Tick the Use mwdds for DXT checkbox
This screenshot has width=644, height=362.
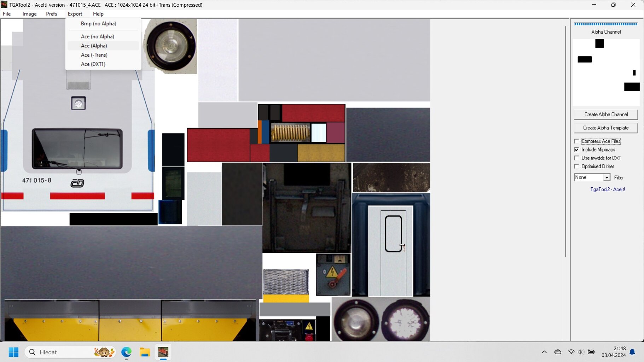[577, 158]
